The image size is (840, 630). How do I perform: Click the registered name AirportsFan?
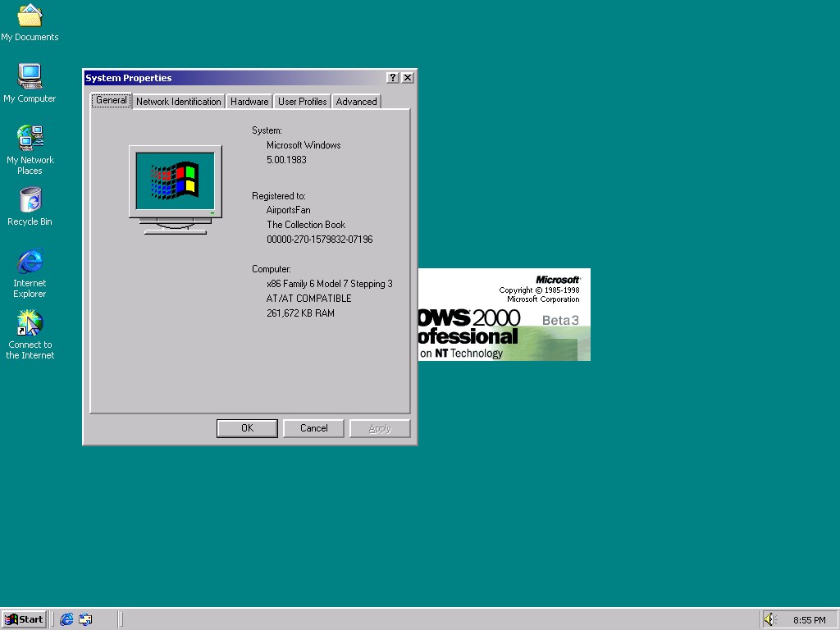pyautogui.click(x=288, y=210)
